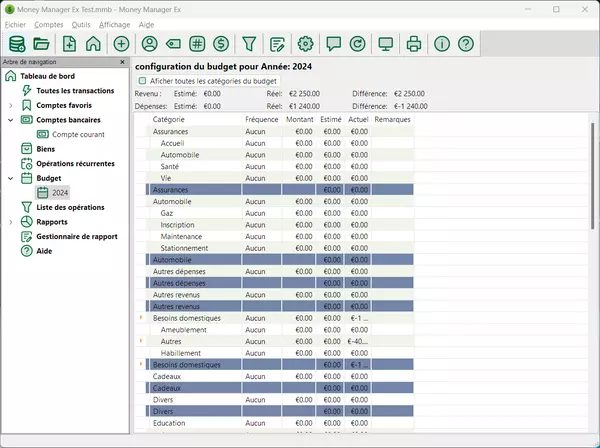The height and width of the screenshot is (448, 600).
Task: Go to Toutes les transactions
Action: tap(76, 90)
